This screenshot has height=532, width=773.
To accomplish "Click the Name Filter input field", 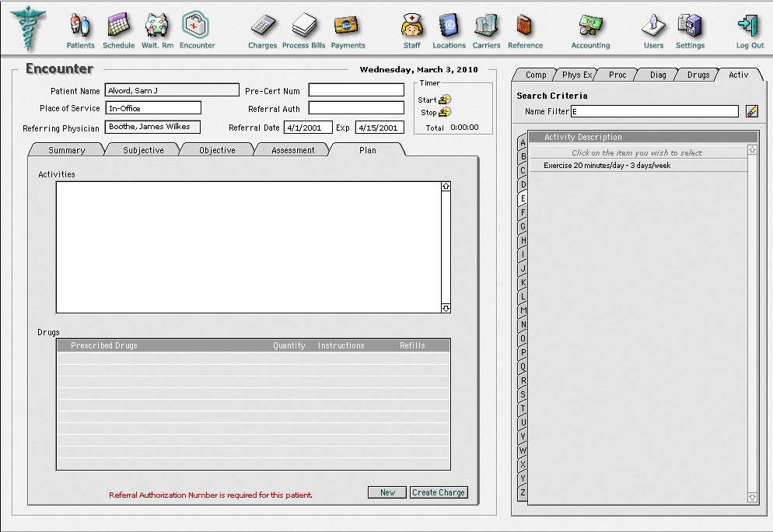I will (x=655, y=111).
